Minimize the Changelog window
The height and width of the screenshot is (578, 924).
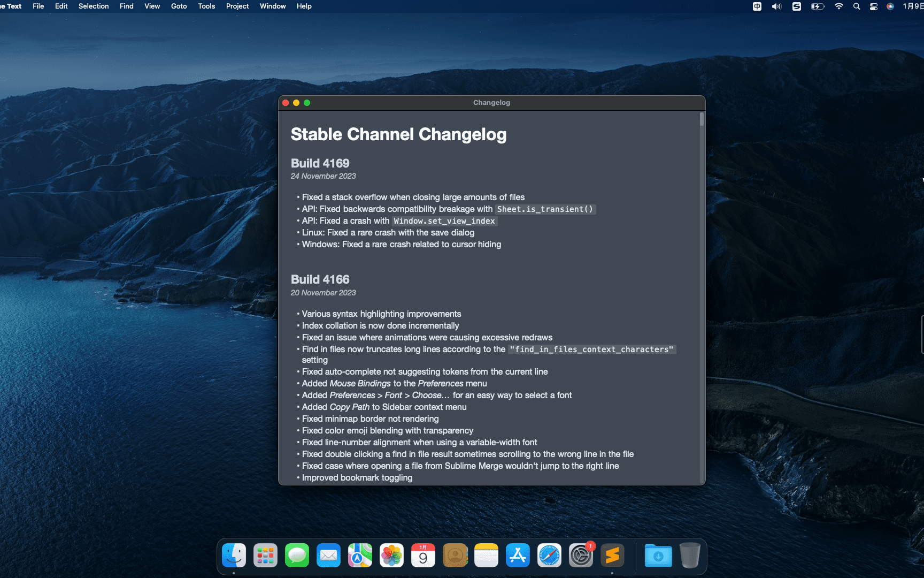296,103
